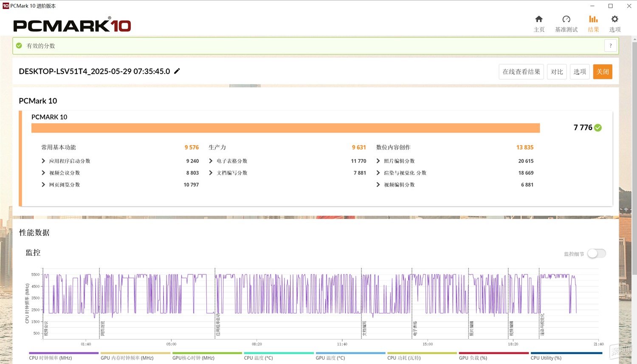Click the scrollbar up arrow
The image size is (637, 364).
pos(634,39)
